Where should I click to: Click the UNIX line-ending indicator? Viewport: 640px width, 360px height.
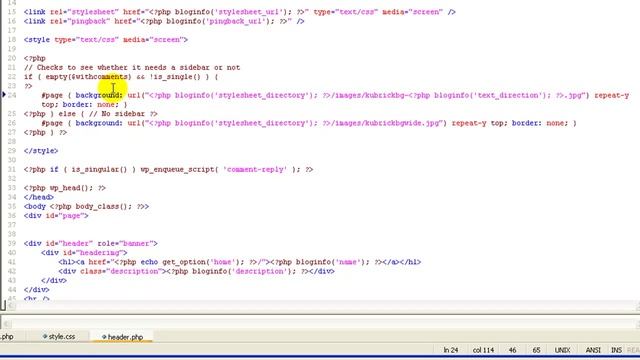coord(562,350)
